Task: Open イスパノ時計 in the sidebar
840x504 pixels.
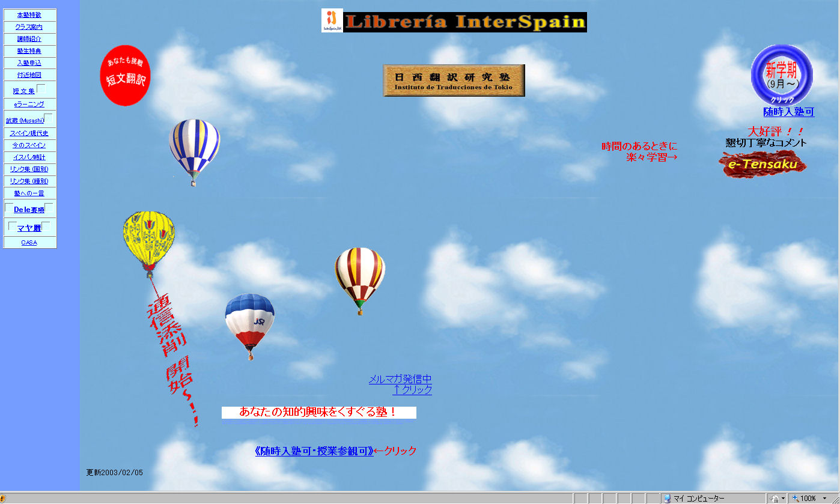Action: [29, 157]
